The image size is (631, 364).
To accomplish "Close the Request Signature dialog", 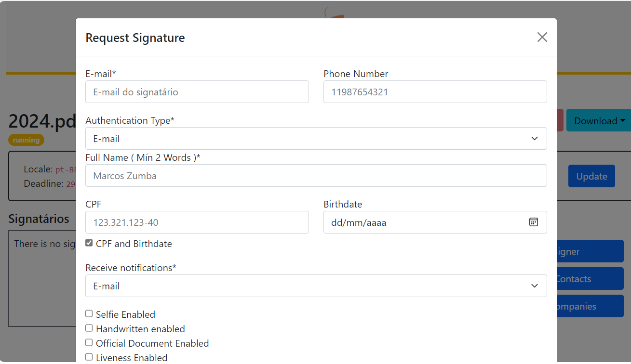I will (542, 38).
